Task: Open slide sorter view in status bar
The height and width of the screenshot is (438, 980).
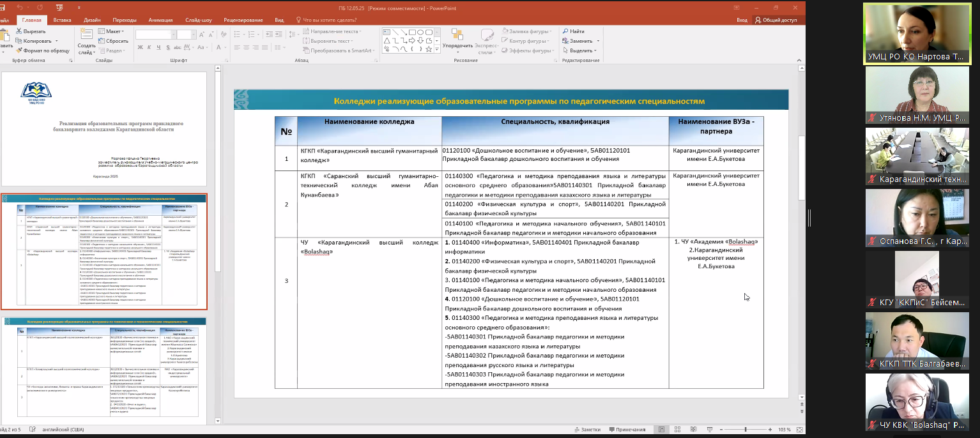Action: (x=677, y=430)
